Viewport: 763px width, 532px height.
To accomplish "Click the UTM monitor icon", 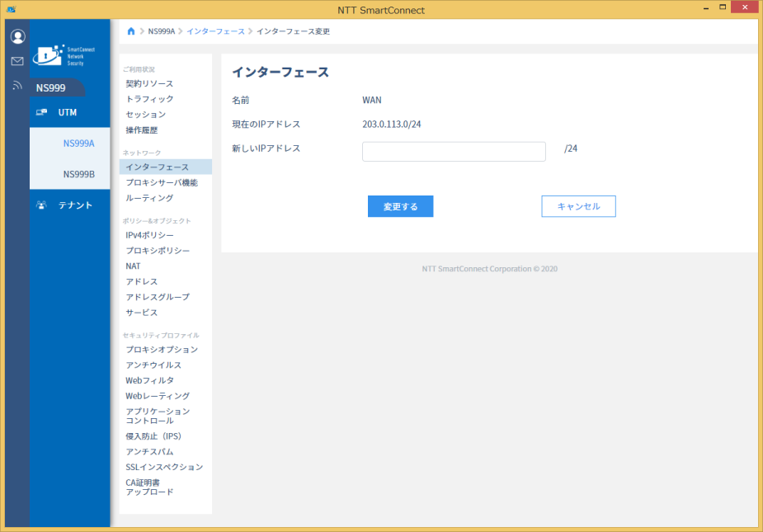I will pos(41,112).
